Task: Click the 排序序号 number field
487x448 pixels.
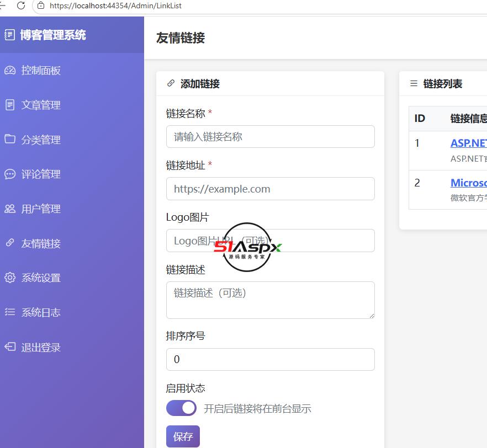Action: point(271,359)
